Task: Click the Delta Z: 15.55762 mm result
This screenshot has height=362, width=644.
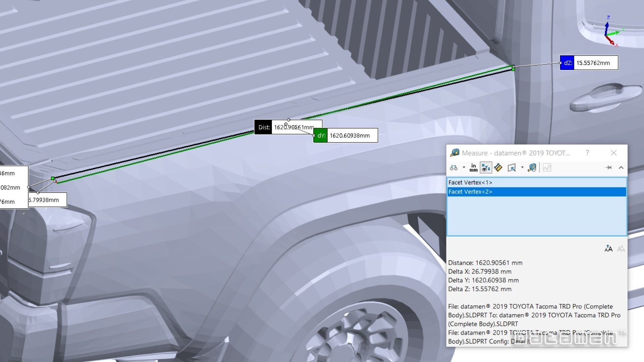Action: pos(480,289)
